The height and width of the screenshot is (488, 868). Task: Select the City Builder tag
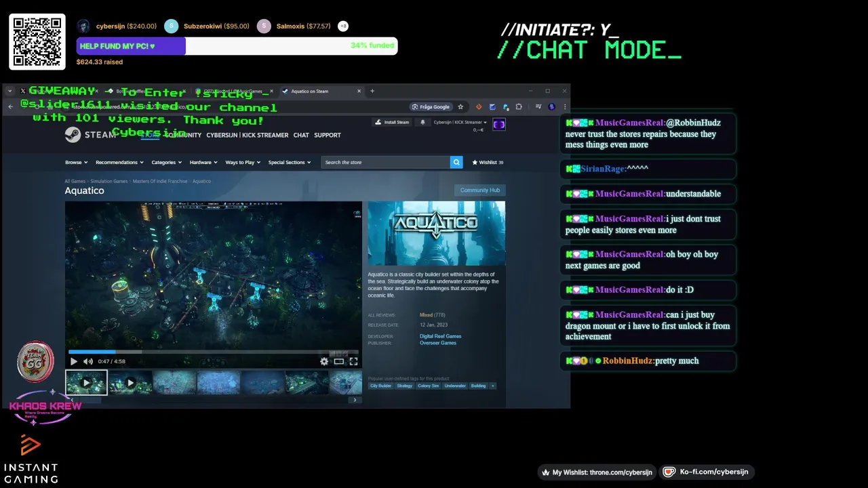380,386
